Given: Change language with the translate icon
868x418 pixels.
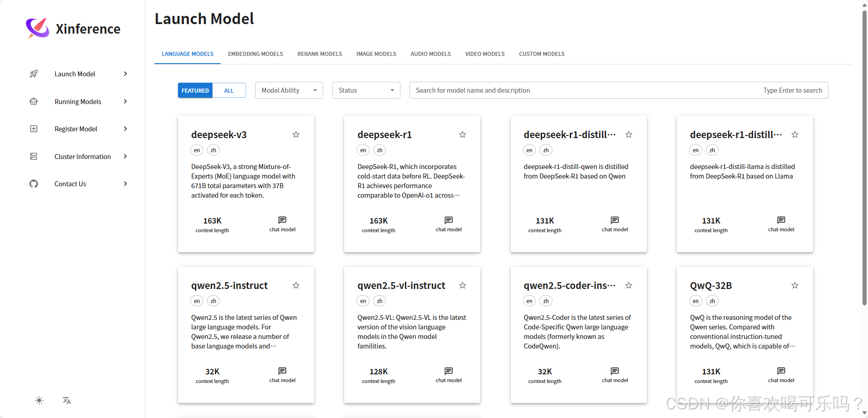Looking at the screenshot, I should click(x=67, y=400).
